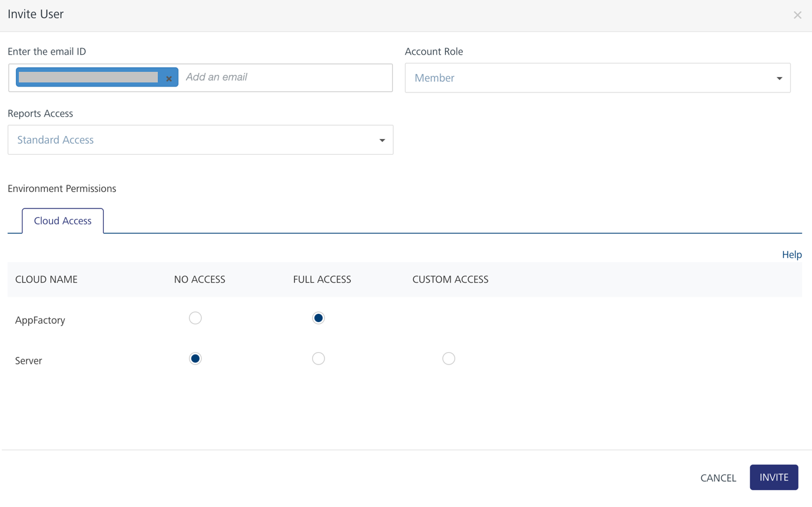The image size is (812, 507).
Task: Select No Access for Server
Action: [x=195, y=359]
